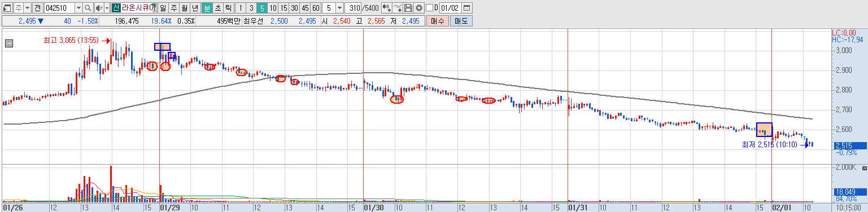Switch chart to yearly (년) period
Screen dimensions: 868x212
(x=195, y=8)
